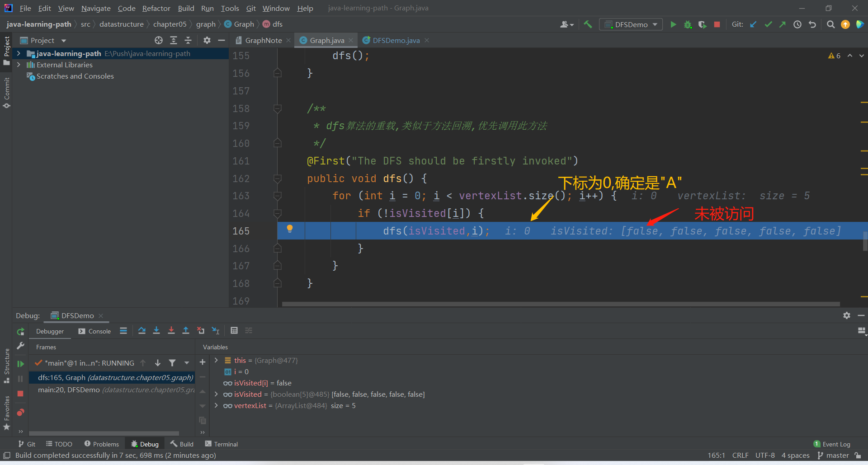Step into in debugger toolbar
868x465 pixels.
[156, 331]
